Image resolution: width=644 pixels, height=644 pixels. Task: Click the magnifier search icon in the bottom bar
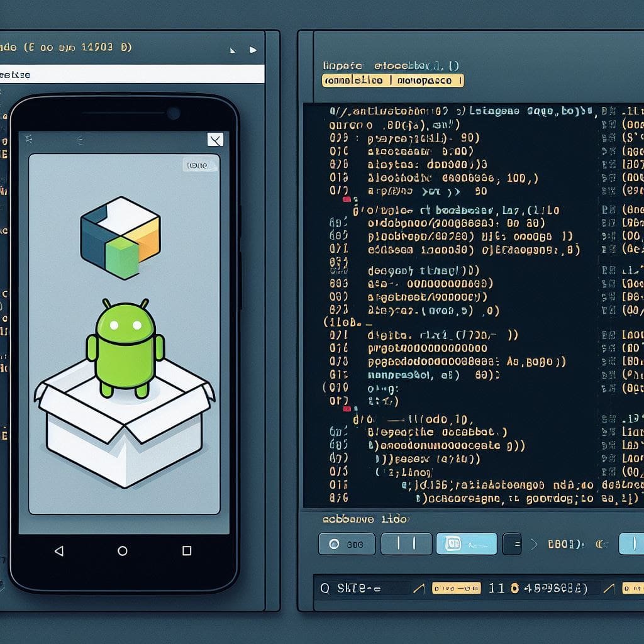click(x=325, y=589)
